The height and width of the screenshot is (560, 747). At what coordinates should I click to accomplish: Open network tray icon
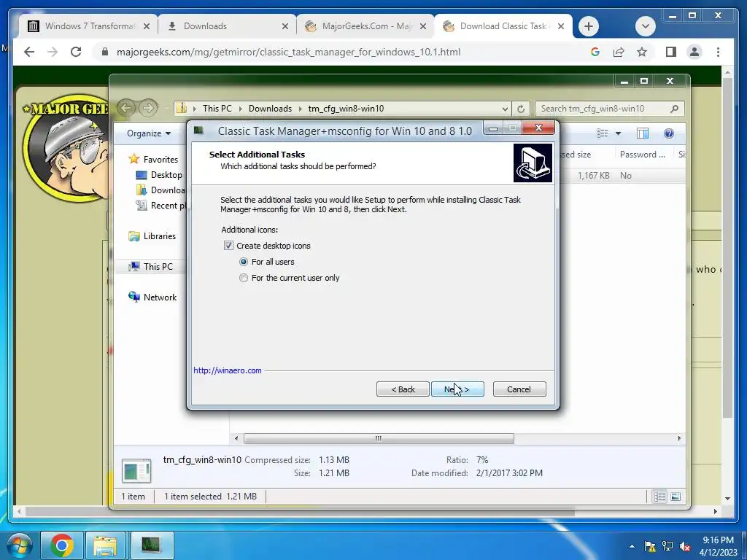point(667,546)
